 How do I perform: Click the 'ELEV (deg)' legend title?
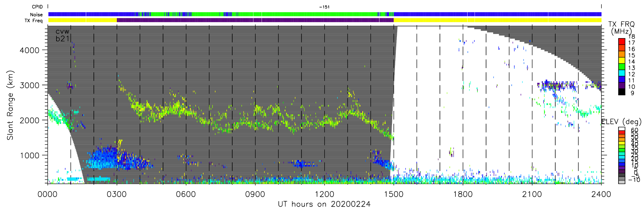click(621, 122)
